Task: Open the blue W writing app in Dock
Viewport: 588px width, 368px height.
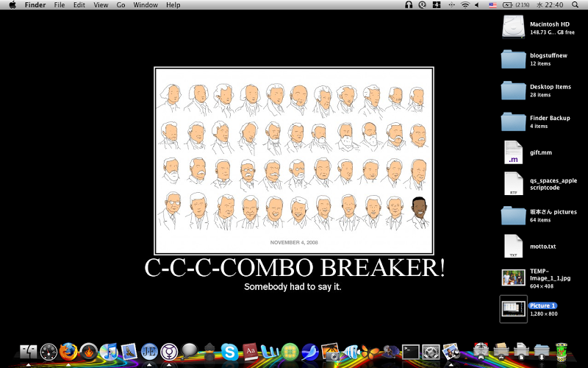Action: (270, 353)
